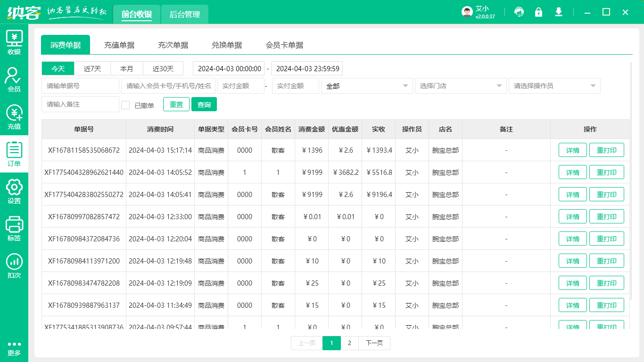Click the 单据号 column header

coord(84,129)
